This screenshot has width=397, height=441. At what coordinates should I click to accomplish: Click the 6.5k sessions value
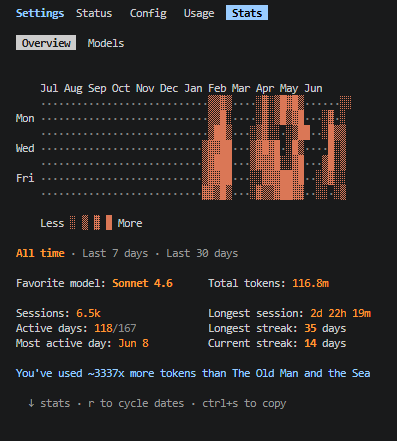pos(88,313)
